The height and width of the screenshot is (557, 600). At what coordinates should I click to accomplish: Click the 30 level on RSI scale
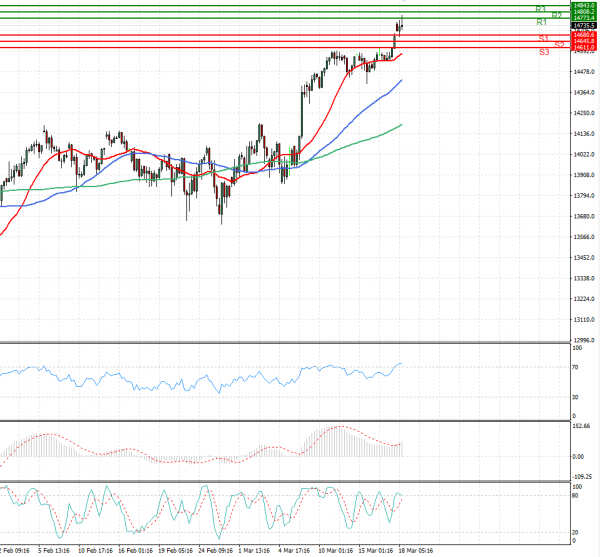[575, 397]
